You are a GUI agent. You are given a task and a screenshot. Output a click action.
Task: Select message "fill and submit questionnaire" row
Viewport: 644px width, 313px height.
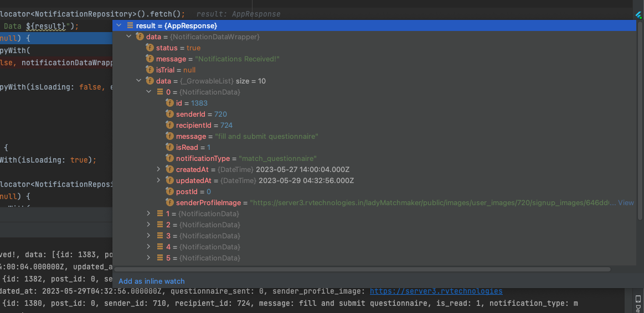(374, 136)
